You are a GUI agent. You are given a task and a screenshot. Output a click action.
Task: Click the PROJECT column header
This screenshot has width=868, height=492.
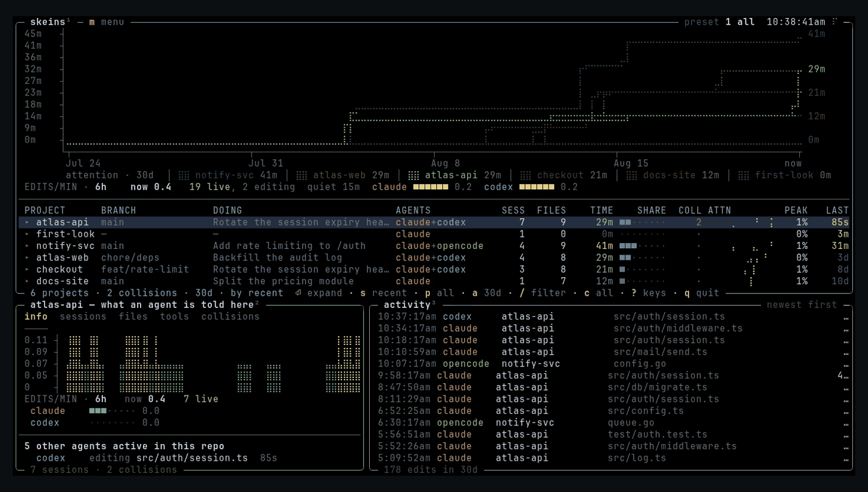[45, 211]
